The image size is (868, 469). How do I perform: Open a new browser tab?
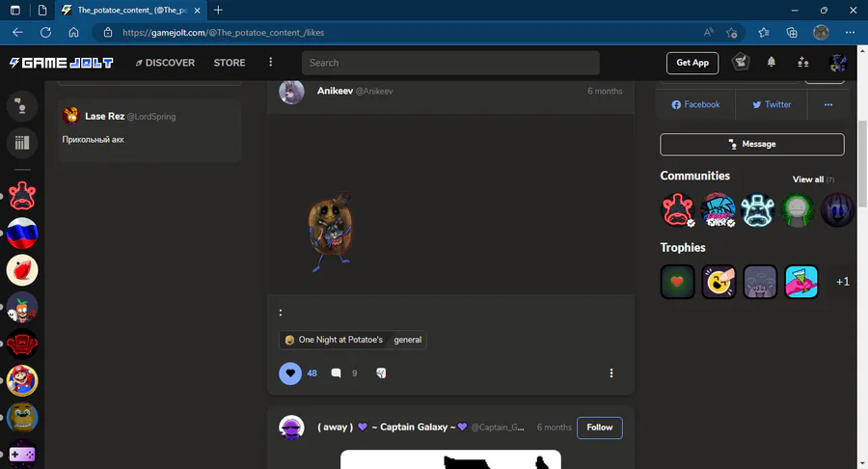click(218, 10)
